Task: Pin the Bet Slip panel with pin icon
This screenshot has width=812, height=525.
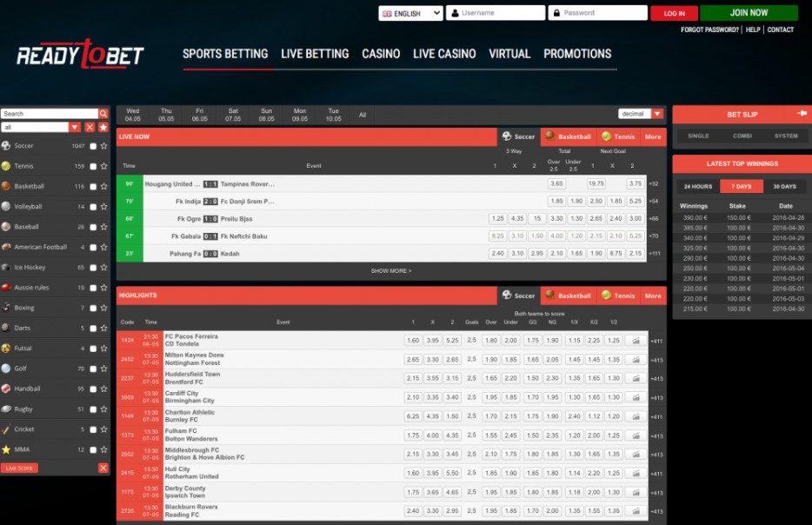Action: point(802,113)
